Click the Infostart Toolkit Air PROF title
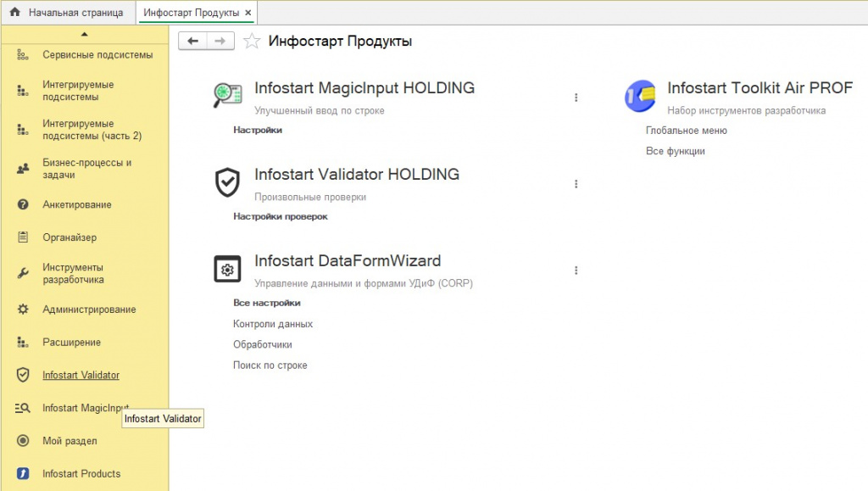The height and width of the screenshot is (491, 868). click(760, 87)
